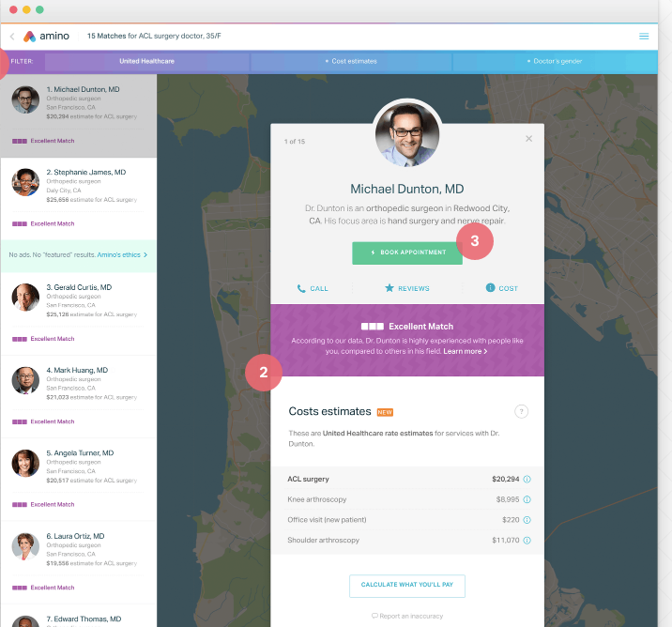
Task: Select 5. Angela Turner, MD result
Action: (79, 480)
